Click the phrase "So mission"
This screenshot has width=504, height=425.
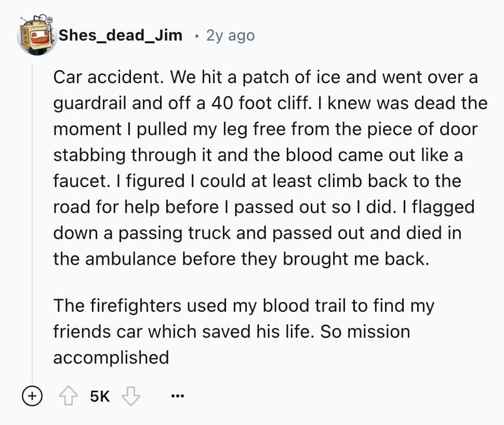pyautogui.click(x=365, y=331)
